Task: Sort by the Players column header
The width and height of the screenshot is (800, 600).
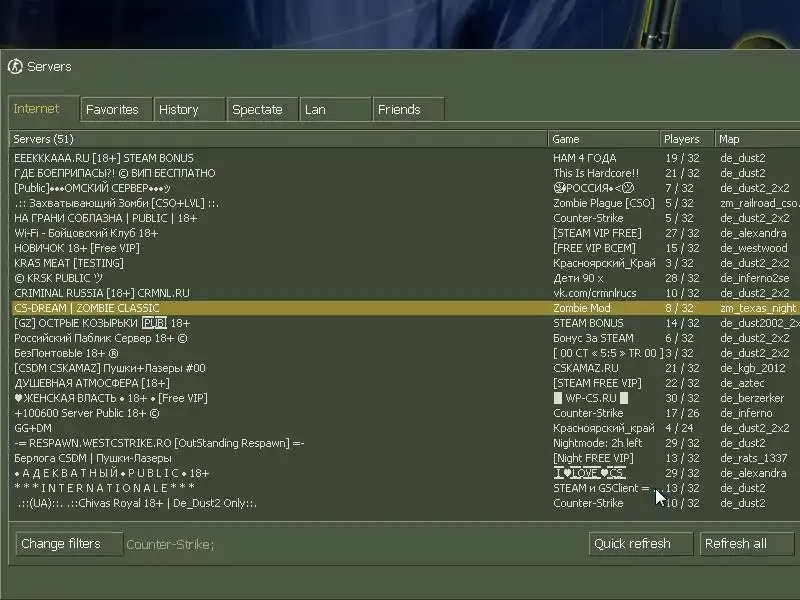Action: pyautogui.click(x=687, y=139)
